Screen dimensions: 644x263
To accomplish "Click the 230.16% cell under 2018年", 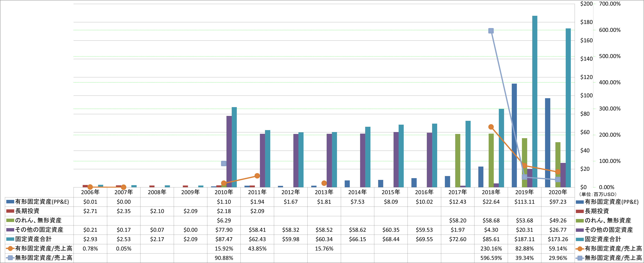I will 491,249.
